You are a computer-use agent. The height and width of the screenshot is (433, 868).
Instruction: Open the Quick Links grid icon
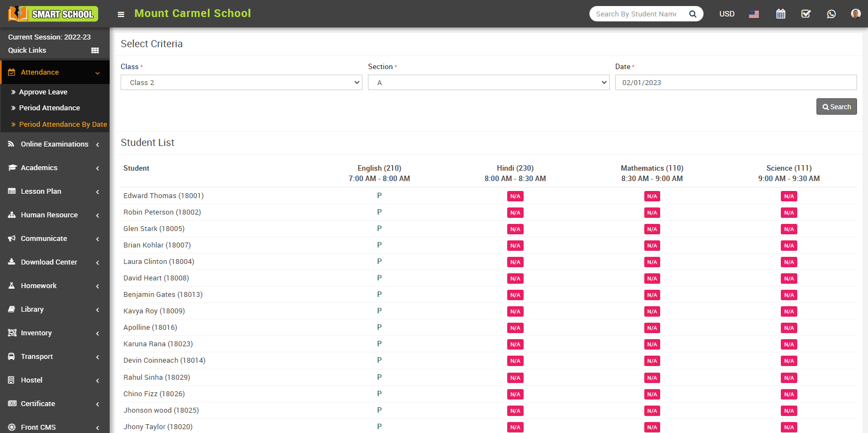(95, 50)
